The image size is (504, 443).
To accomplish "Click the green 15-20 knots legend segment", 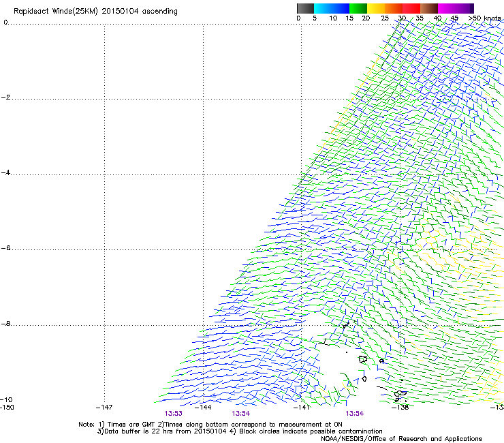I will [358, 8].
